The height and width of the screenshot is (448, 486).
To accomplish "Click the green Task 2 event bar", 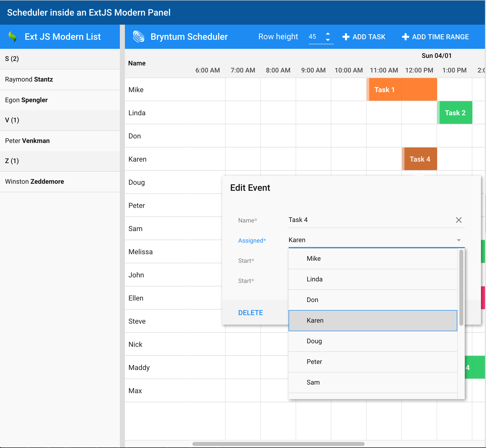I will [455, 113].
